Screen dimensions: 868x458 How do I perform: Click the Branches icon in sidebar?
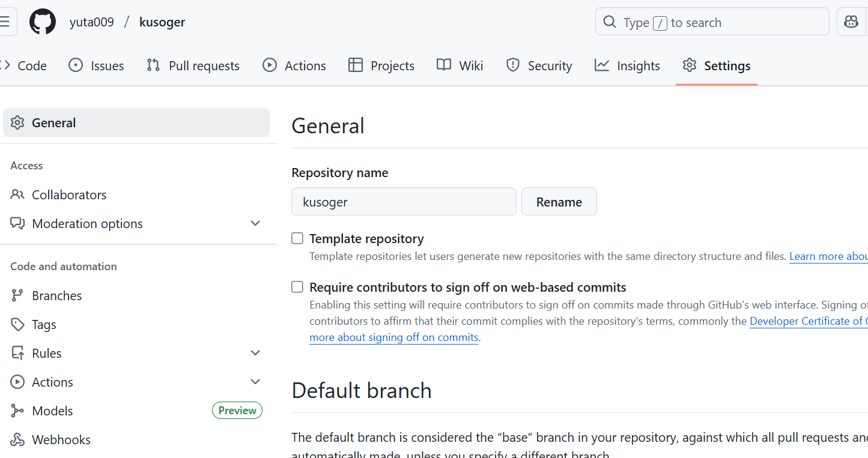tap(17, 295)
